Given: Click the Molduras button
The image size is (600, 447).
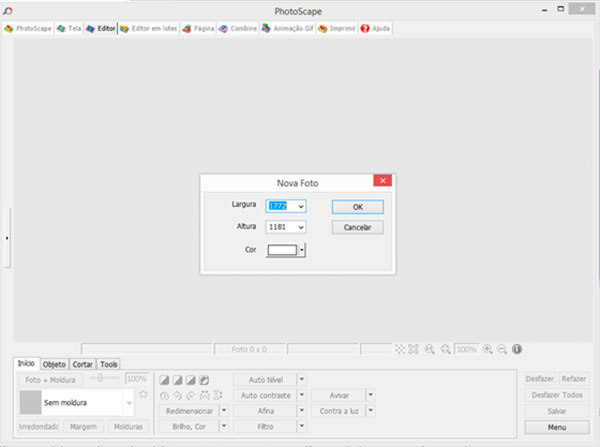Looking at the screenshot, I should click(x=128, y=426).
